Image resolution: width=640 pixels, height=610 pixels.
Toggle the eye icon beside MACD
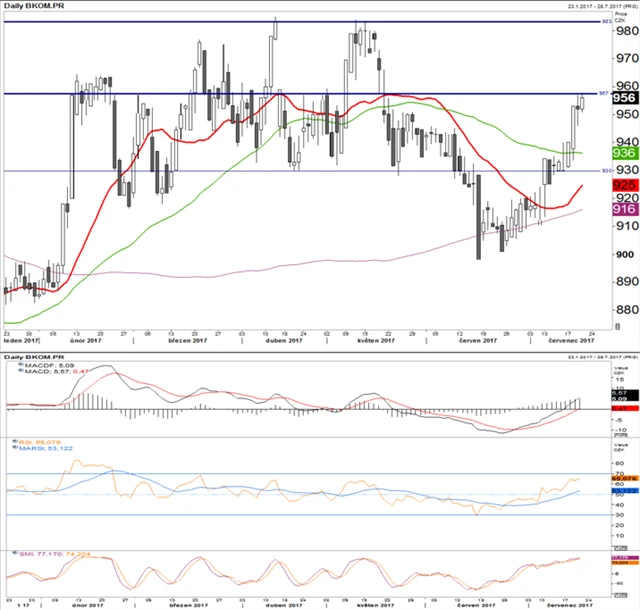coord(21,371)
